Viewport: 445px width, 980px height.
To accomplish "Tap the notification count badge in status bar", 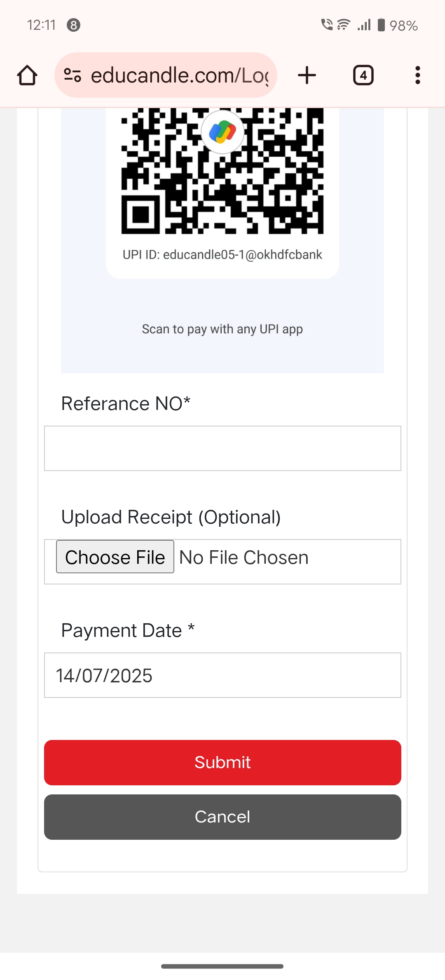I will point(73,25).
